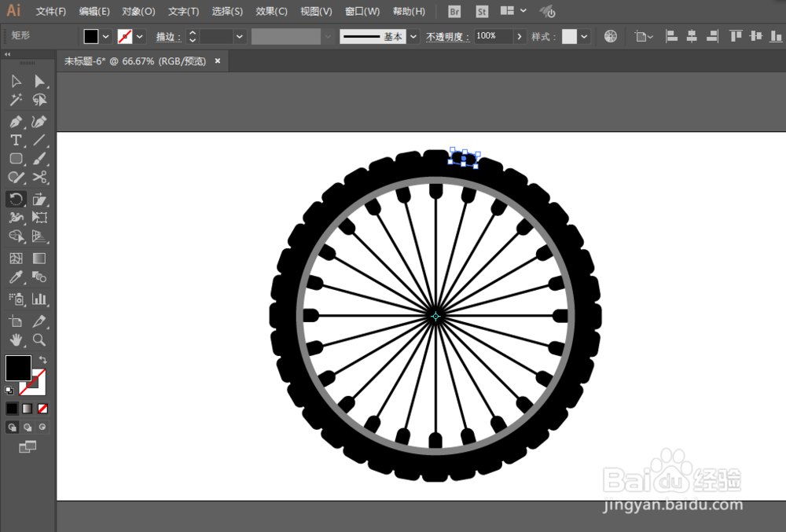Viewport: 786px width, 532px height.
Task: Open the 对象(O) menu
Action: coord(138,12)
